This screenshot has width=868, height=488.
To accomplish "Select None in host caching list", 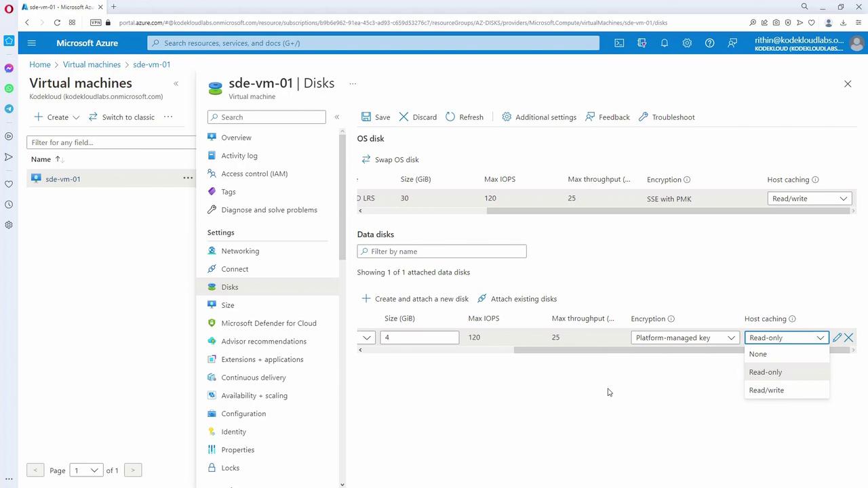I will coord(758,354).
